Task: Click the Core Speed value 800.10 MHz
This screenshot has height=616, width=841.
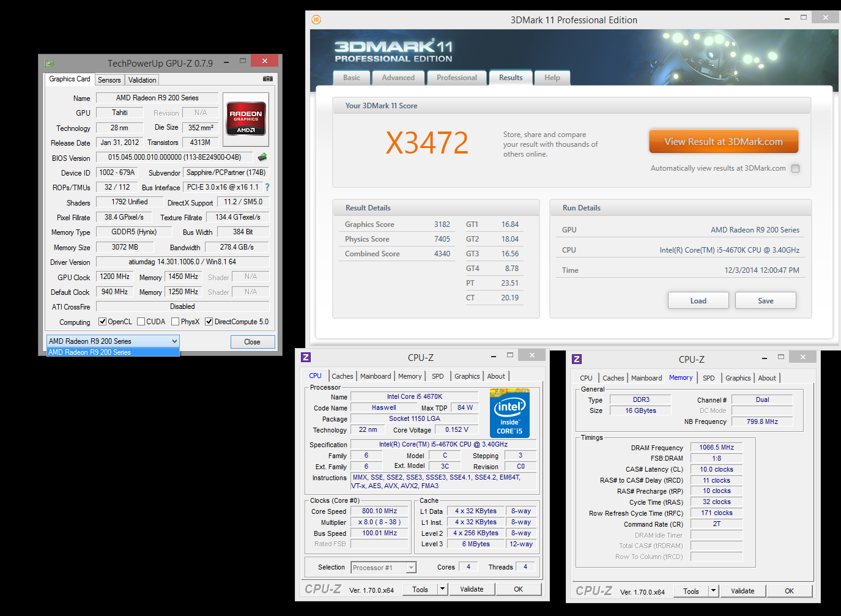Action: pos(379,511)
